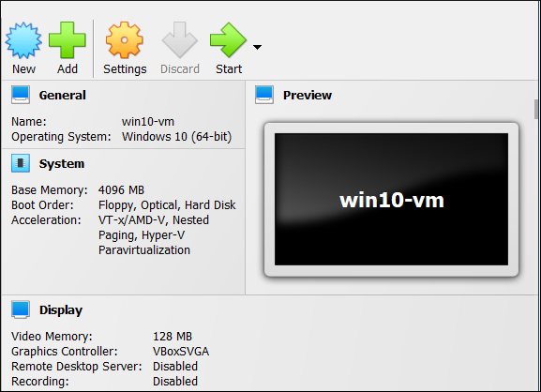This screenshot has width=541, height=392.
Task: Click Remote Desktop Server 'Disabled' value
Action: (175, 367)
